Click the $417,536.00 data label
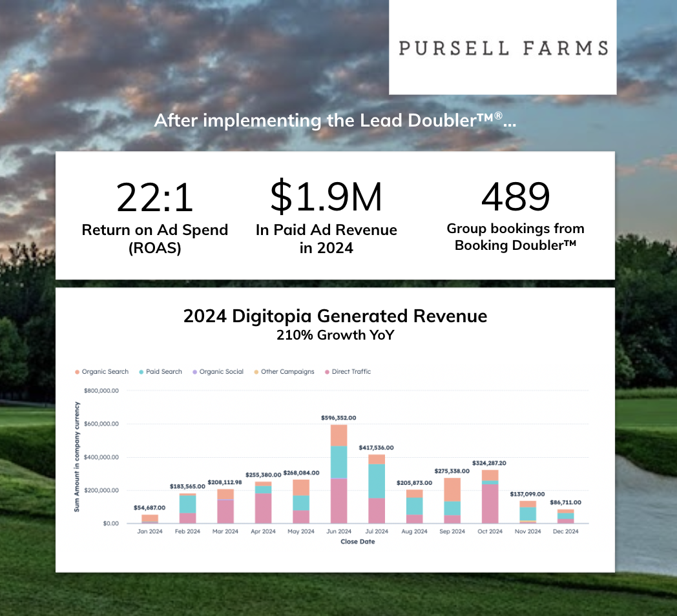 tap(377, 447)
